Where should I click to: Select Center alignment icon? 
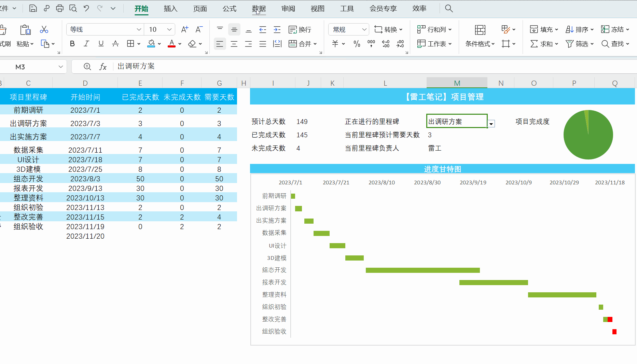point(234,44)
